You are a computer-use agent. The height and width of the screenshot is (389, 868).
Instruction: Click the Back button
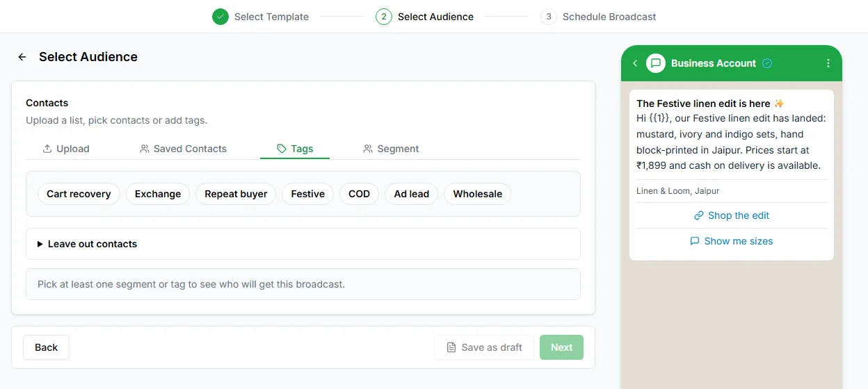[x=47, y=347]
